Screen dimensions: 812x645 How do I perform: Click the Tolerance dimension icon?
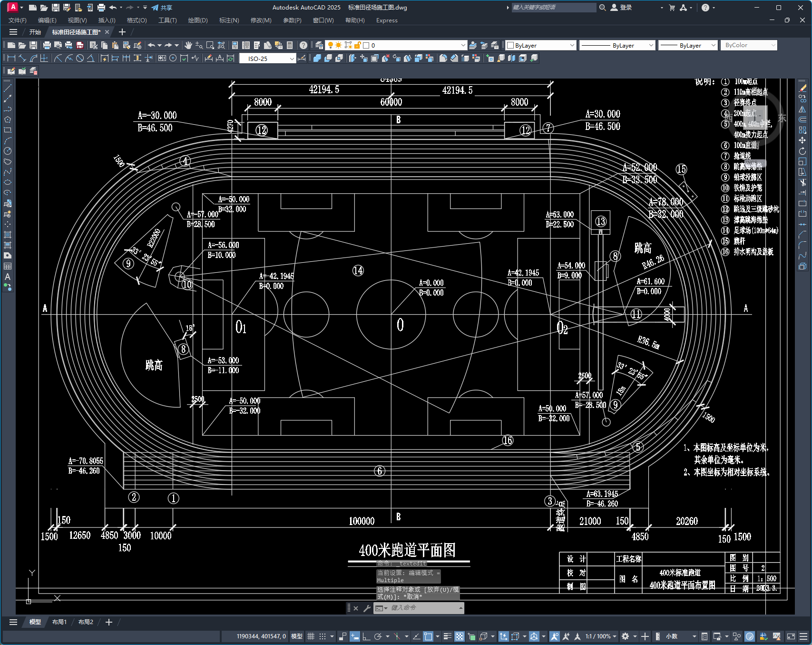tap(162, 58)
